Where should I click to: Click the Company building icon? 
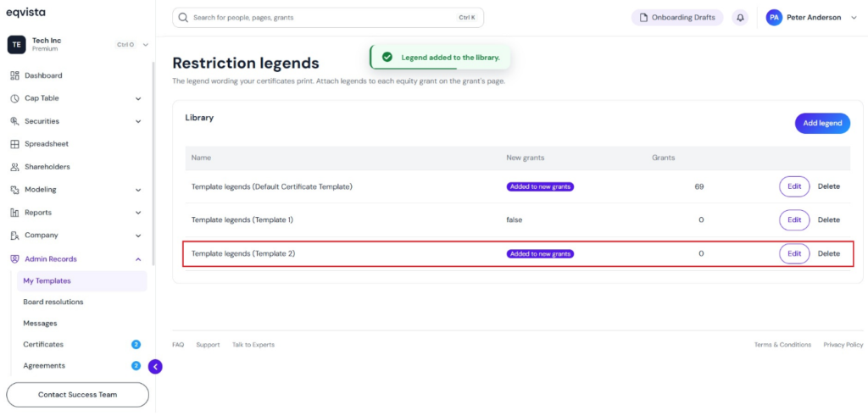pyautogui.click(x=15, y=235)
